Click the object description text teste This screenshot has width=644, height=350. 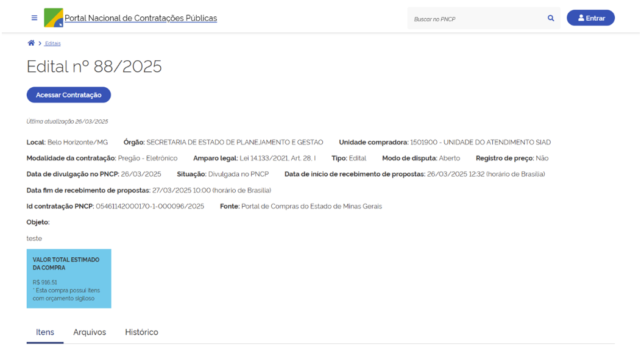click(x=34, y=238)
